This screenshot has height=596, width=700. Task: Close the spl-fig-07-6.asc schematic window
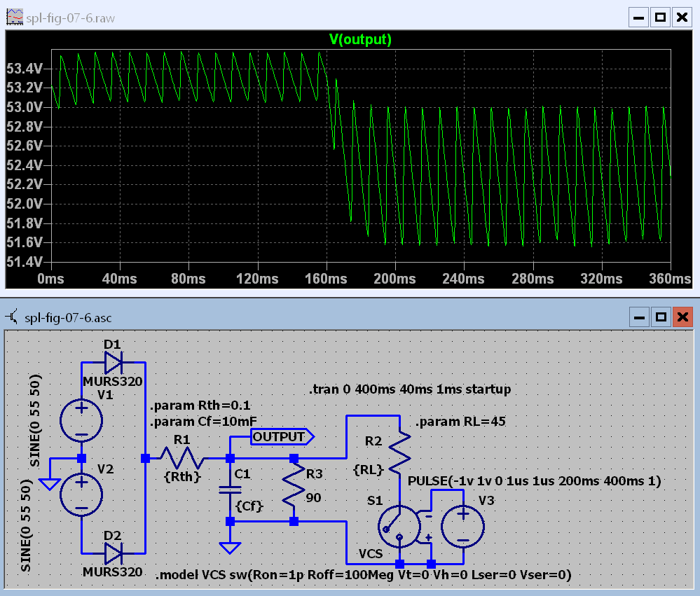(681, 318)
